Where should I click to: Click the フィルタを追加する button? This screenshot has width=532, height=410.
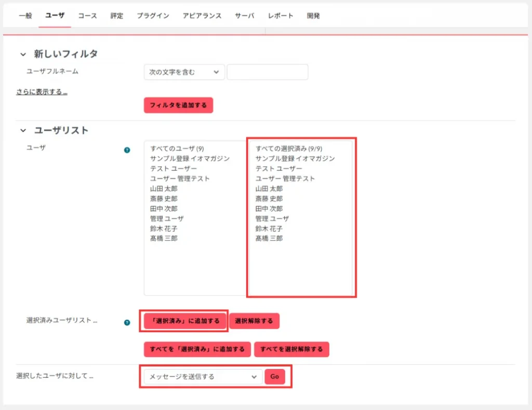(179, 105)
